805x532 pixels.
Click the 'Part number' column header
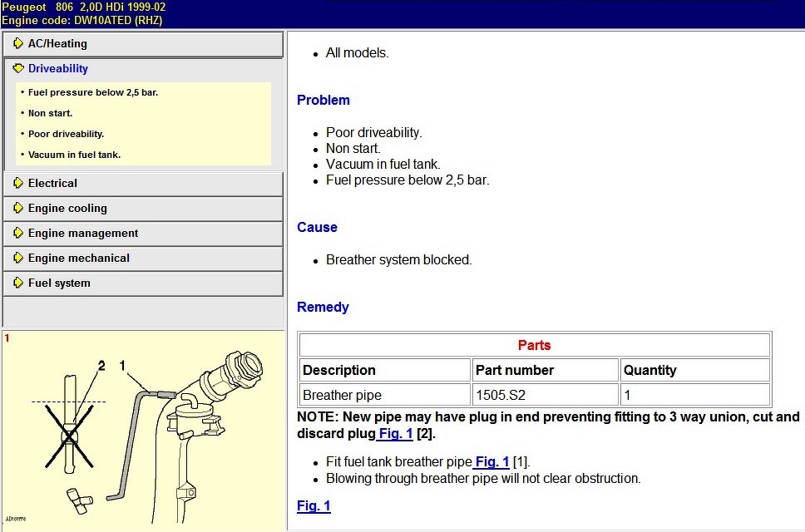546,371
